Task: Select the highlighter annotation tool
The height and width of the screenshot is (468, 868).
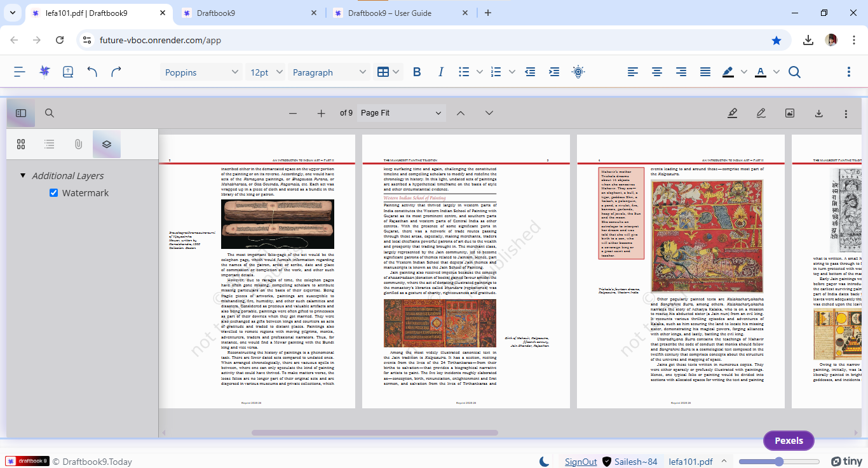Action: (x=733, y=112)
